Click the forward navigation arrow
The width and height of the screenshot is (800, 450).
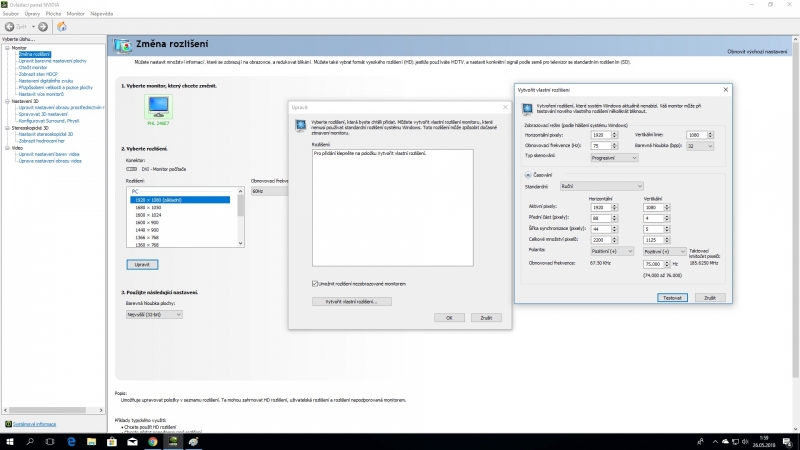point(43,27)
